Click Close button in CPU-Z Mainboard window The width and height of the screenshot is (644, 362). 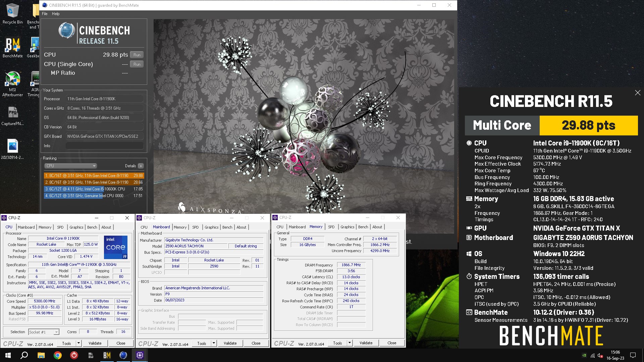(x=256, y=344)
